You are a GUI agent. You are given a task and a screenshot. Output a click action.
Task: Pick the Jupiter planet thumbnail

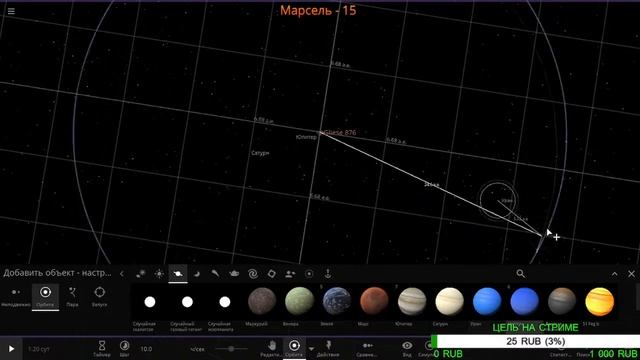tap(412, 302)
